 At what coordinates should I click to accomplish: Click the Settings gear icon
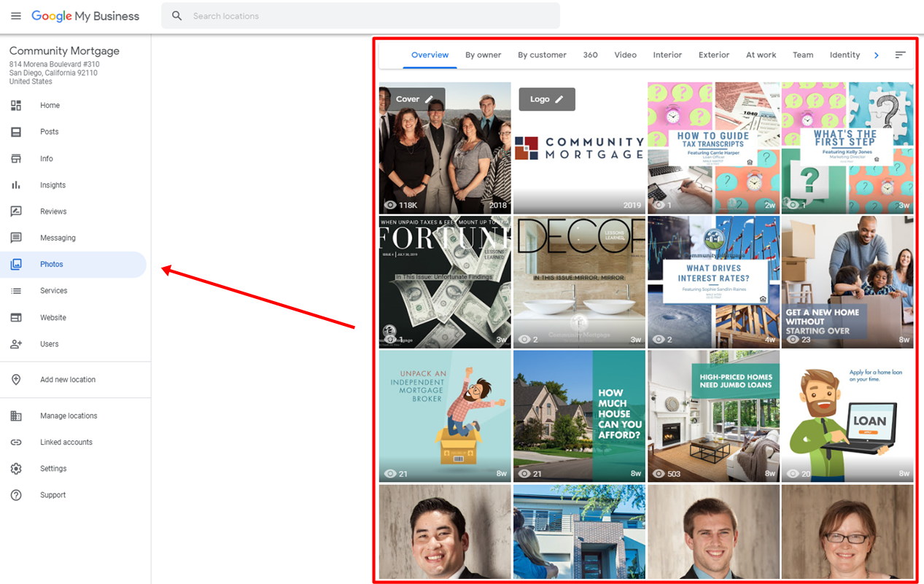[x=16, y=469]
